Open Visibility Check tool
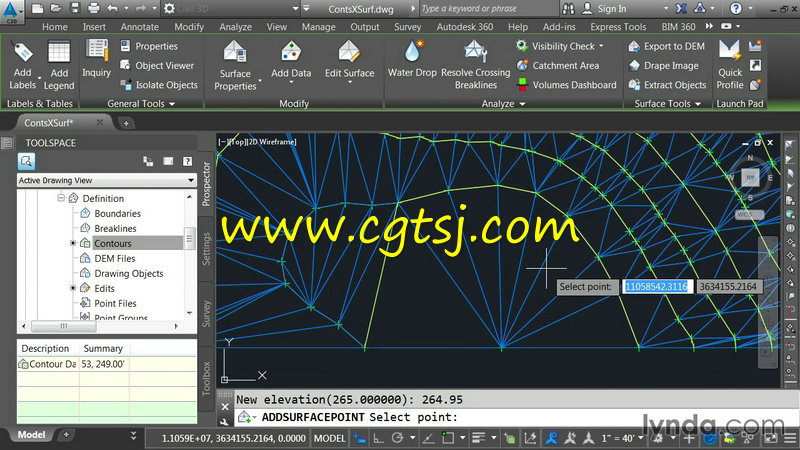Image resolution: width=800 pixels, height=450 pixels. tap(560, 46)
